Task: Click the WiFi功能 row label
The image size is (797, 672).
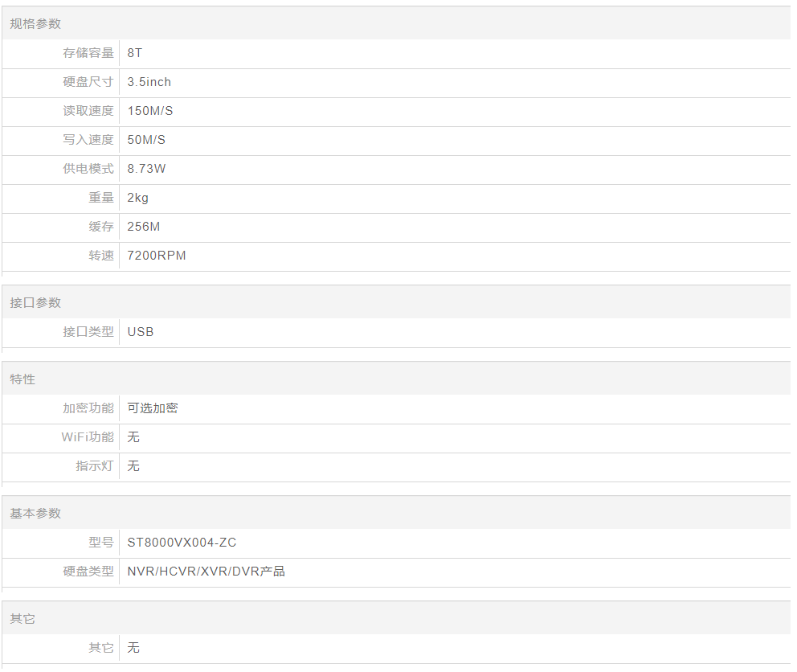Action: tap(88, 437)
